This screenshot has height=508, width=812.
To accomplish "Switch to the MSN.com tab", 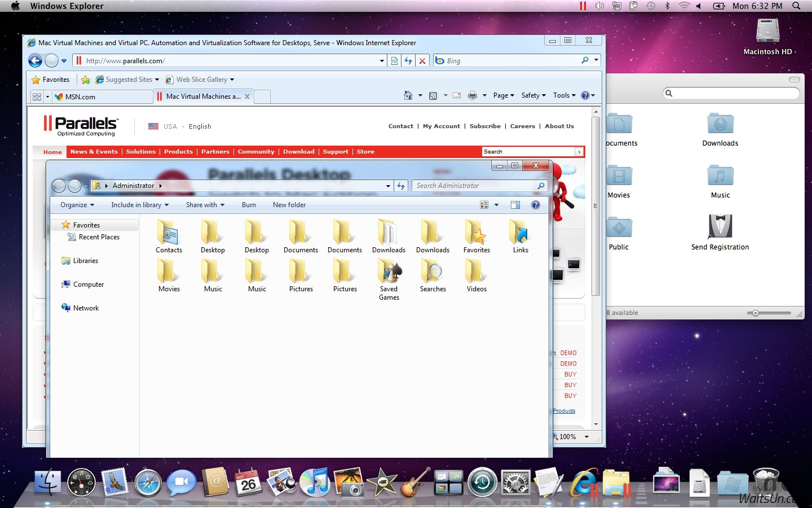I will (x=90, y=97).
